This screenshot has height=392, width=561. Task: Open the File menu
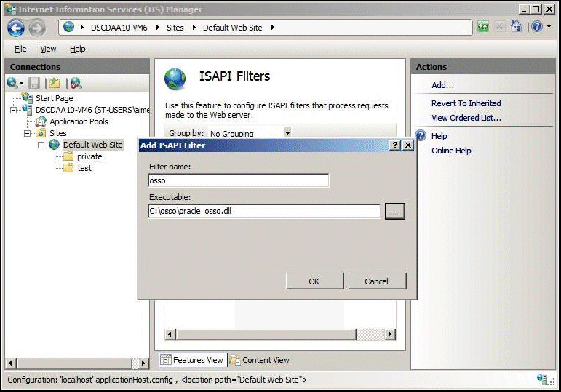20,49
